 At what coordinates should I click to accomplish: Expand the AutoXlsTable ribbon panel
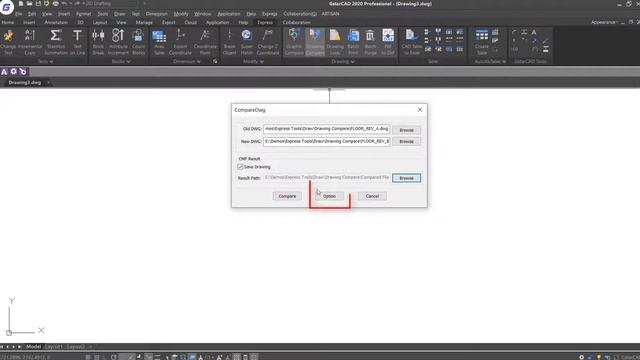coord(490,62)
